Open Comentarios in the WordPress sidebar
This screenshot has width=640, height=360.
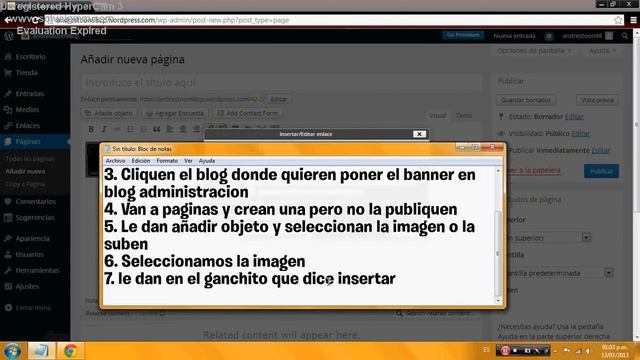(x=36, y=202)
